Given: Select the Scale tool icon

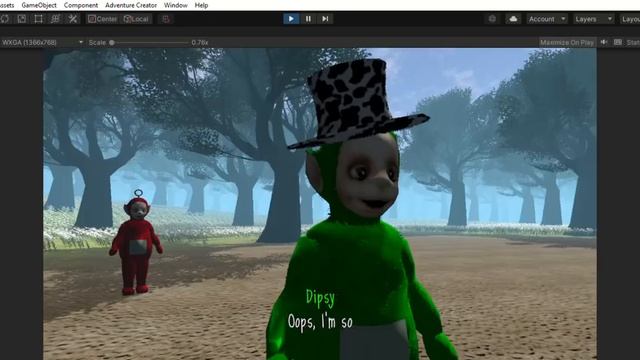Looking at the screenshot, I should 22,19.
